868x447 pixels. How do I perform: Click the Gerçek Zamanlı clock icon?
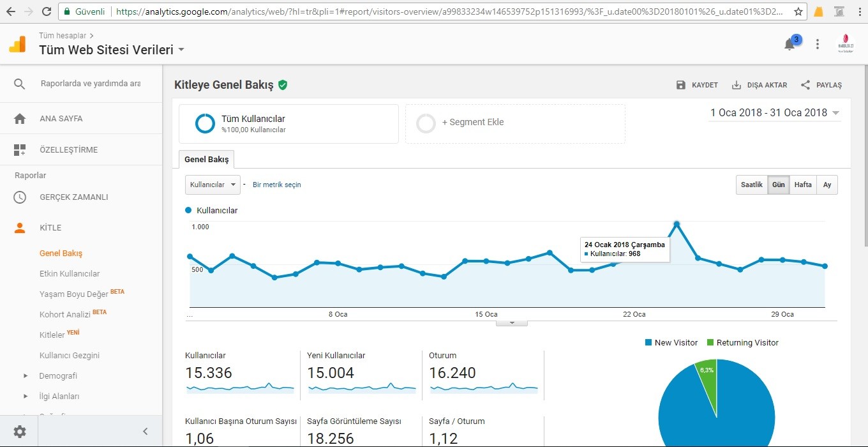[x=20, y=197]
